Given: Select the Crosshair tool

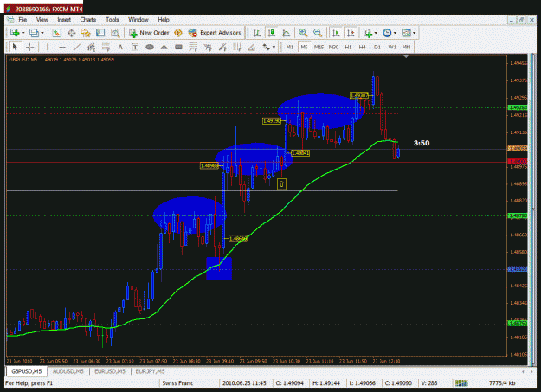Looking at the screenshot, I should [30, 47].
